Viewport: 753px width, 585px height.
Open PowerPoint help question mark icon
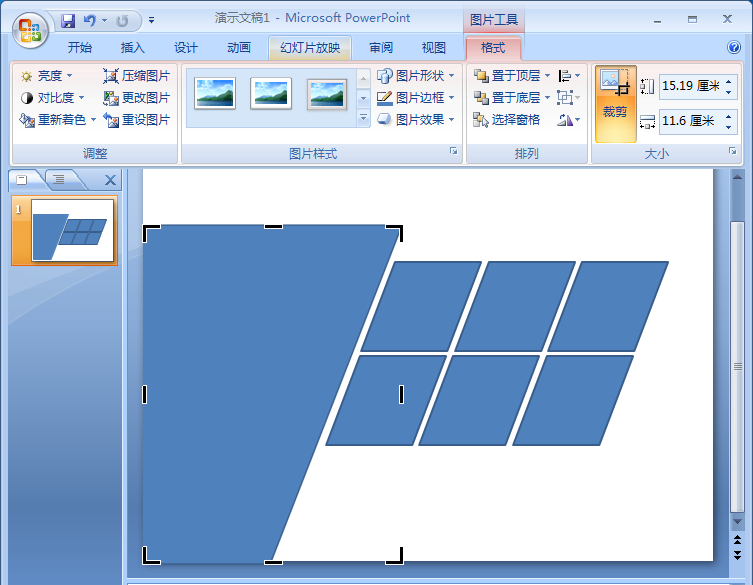[x=734, y=47]
